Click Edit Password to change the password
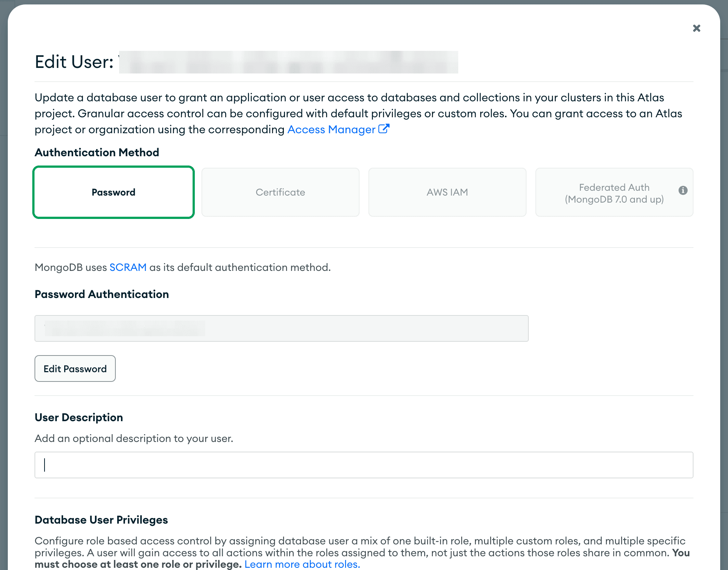Screen dimensions: 728x570 (x=75, y=368)
